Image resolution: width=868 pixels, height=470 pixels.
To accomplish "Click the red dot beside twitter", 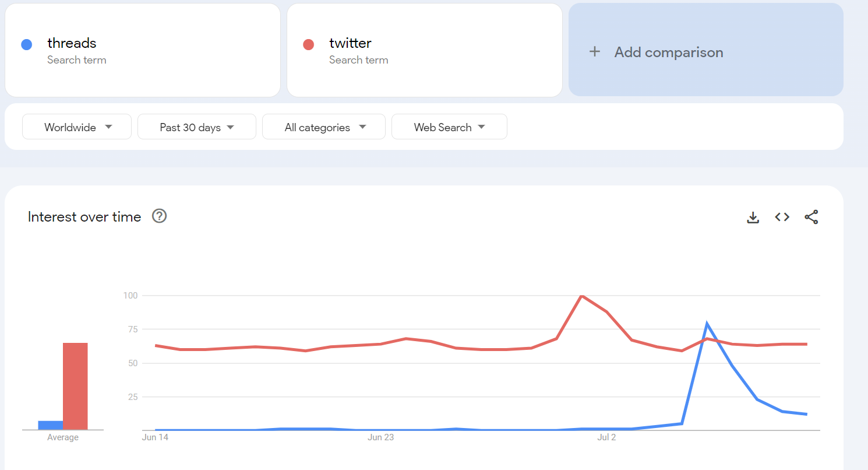I will 309,44.
